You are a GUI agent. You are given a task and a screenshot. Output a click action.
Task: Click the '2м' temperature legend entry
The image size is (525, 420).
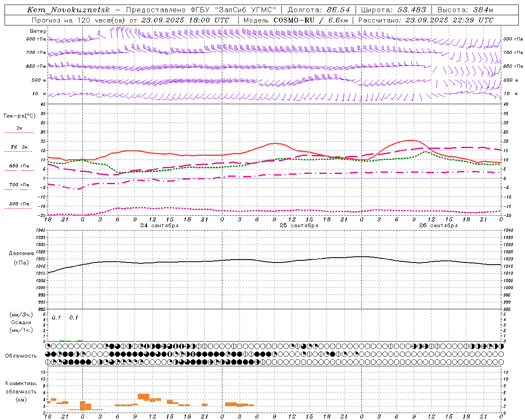[x=19, y=128]
